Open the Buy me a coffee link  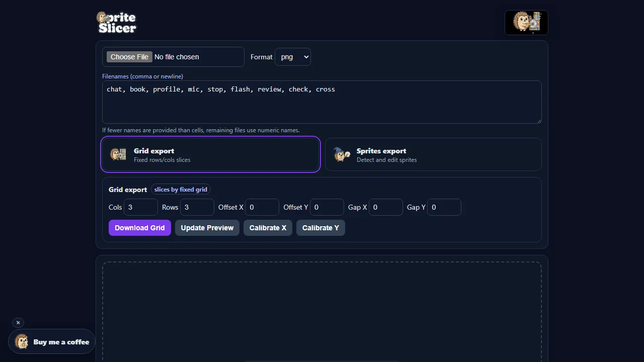[61, 342]
